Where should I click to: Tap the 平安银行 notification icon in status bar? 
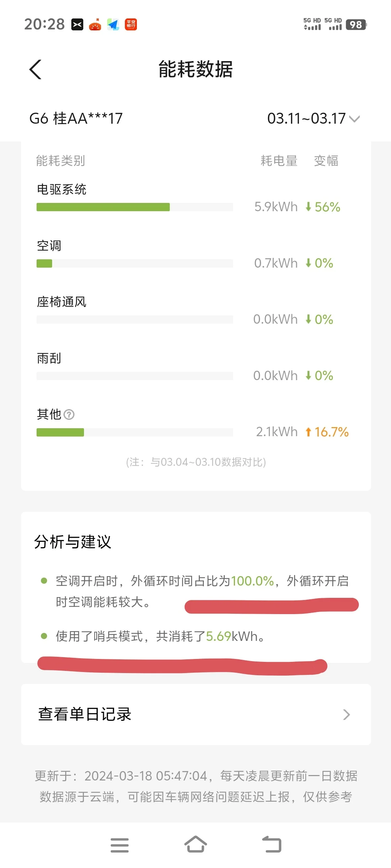131,25
